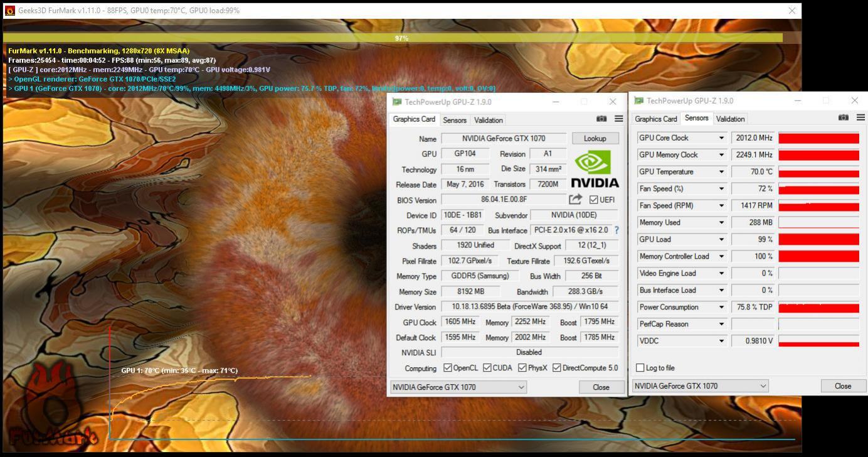Screen dimensions: 868x457
Task: Select Graphics Card tab in left GPU-Z window
Action: coord(414,119)
